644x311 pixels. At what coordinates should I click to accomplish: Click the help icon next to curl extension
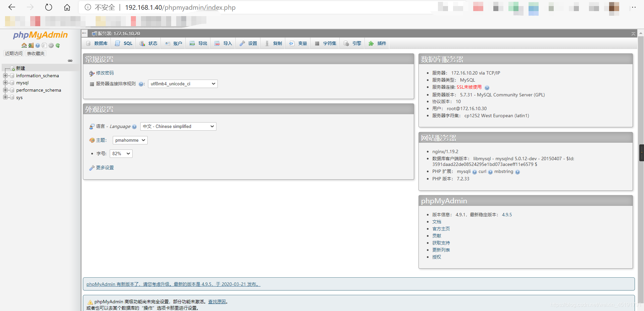point(490,172)
